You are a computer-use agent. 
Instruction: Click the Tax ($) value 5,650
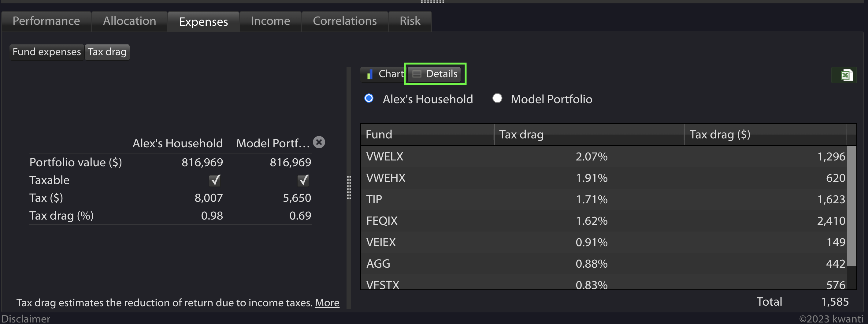point(297,198)
